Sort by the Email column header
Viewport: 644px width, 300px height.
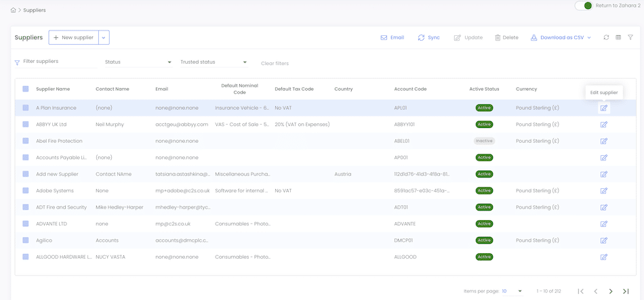pyautogui.click(x=162, y=89)
